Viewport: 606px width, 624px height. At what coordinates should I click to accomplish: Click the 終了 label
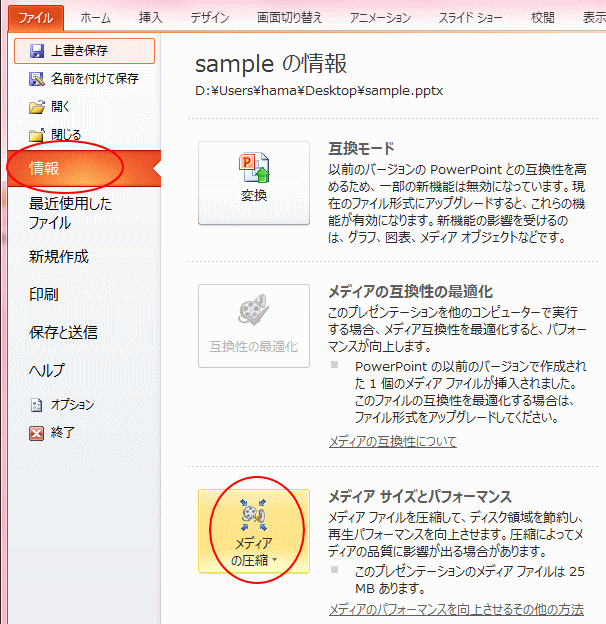pyautogui.click(x=62, y=433)
